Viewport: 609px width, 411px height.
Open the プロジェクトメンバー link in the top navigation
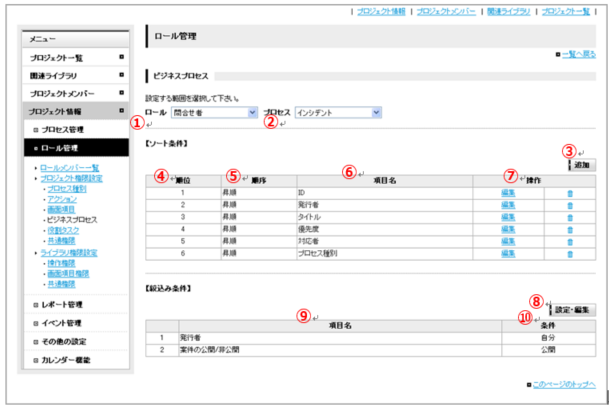point(446,12)
